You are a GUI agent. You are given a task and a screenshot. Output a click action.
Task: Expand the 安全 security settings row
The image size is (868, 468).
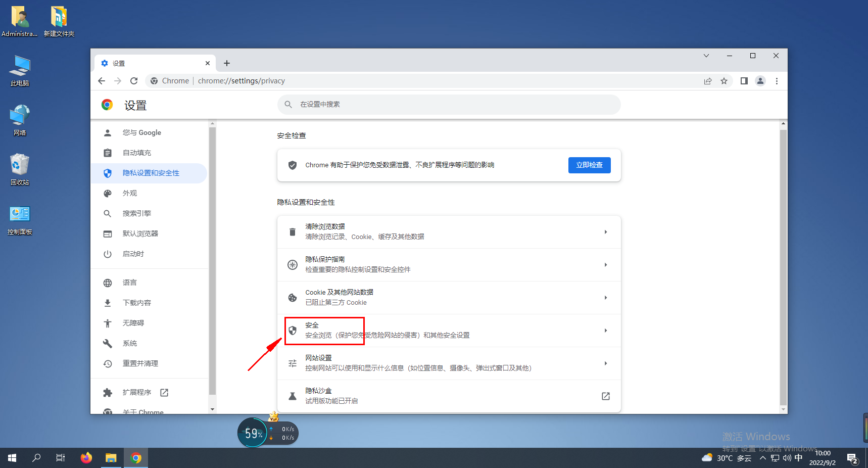tap(605, 331)
